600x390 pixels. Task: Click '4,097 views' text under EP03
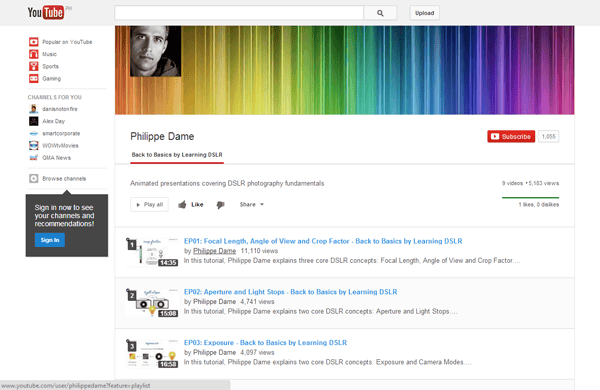tap(258, 352)
